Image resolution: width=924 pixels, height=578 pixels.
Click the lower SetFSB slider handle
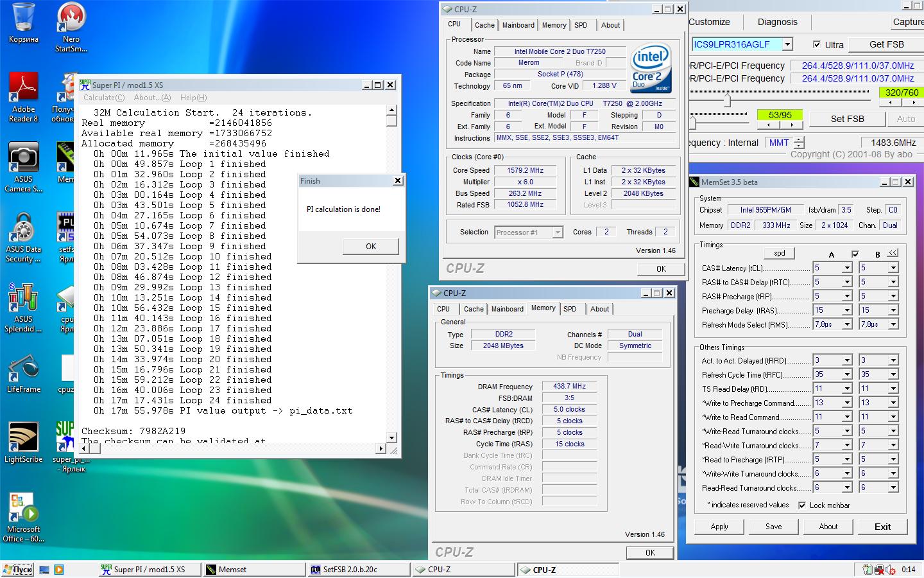coord(693,123)
